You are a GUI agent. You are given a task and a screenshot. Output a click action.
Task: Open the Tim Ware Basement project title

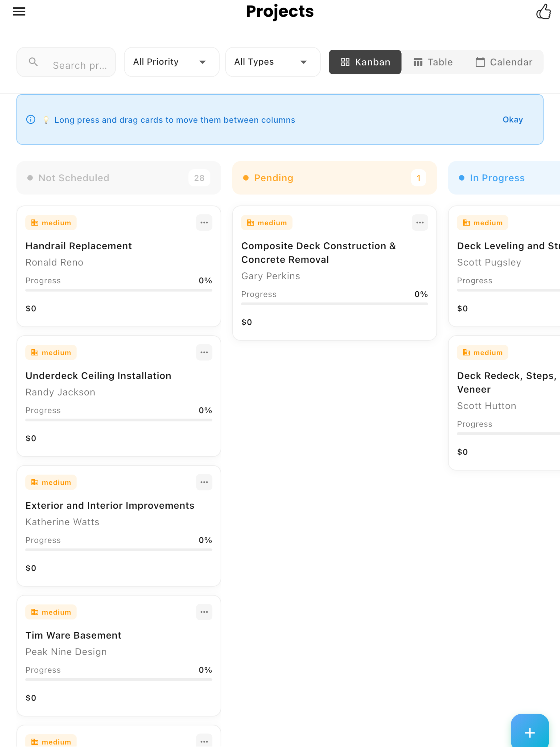point(73,635)
